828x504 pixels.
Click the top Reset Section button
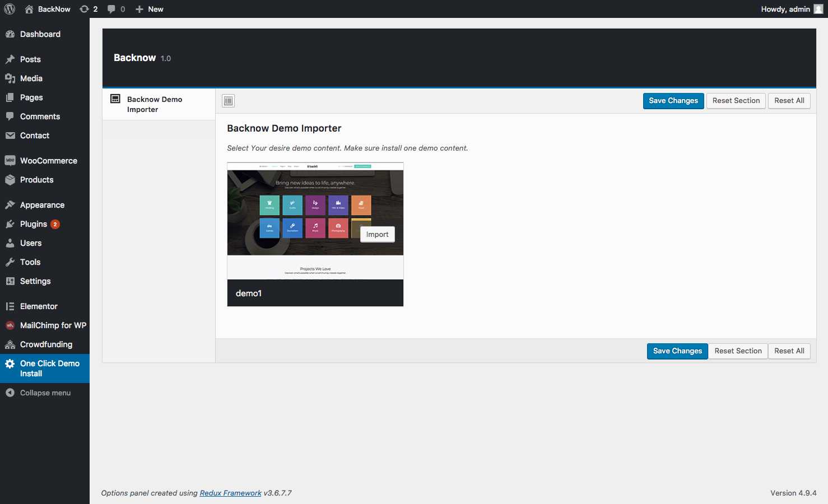(x=736, y=101)
